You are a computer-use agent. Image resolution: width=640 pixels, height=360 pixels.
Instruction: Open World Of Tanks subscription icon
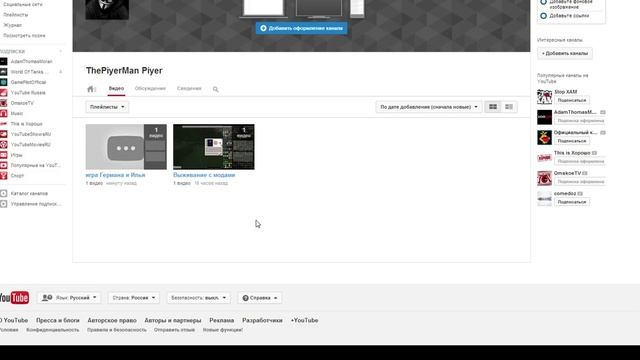4,72
